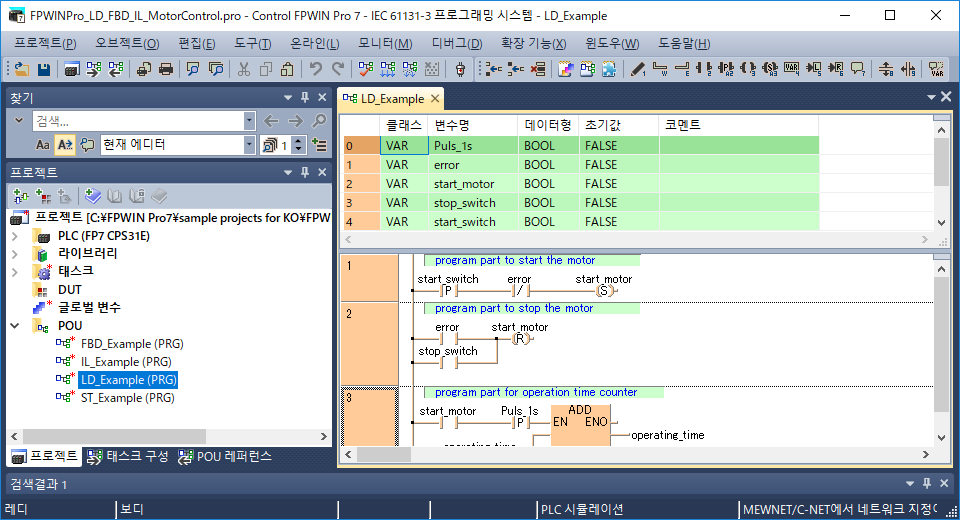The width and height of the screenshot is (960, 520).
Task: Click the magnifier search icon in Find panel
Action: coord(319,121)
